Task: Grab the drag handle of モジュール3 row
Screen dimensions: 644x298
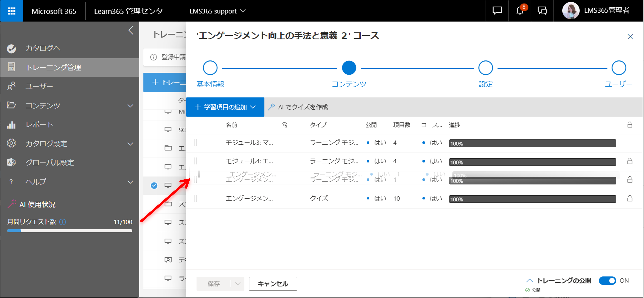Action: [195, 143]
